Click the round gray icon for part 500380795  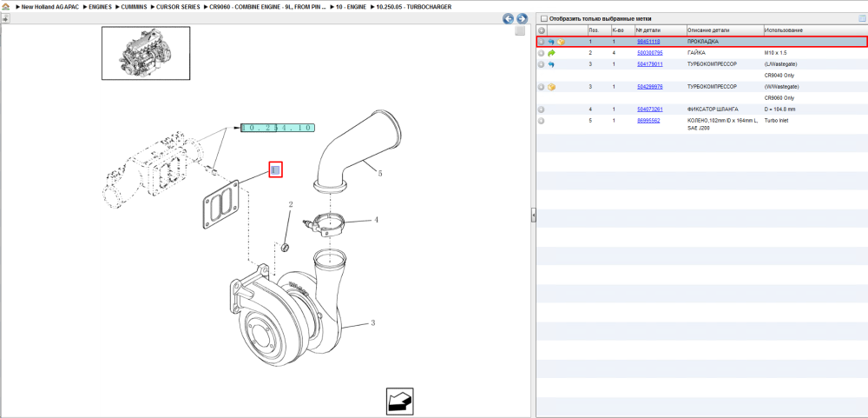coord(542,53)
